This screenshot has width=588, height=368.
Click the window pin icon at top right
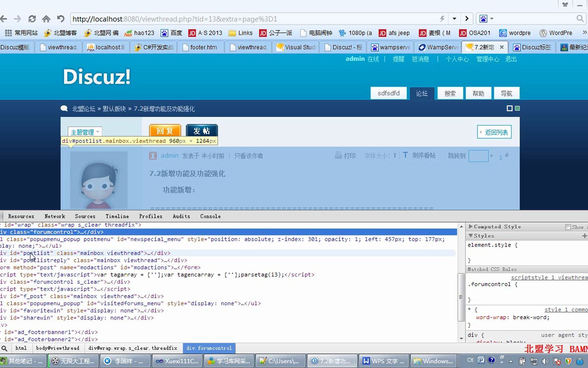pyautogui.click(x=565, y=4)
